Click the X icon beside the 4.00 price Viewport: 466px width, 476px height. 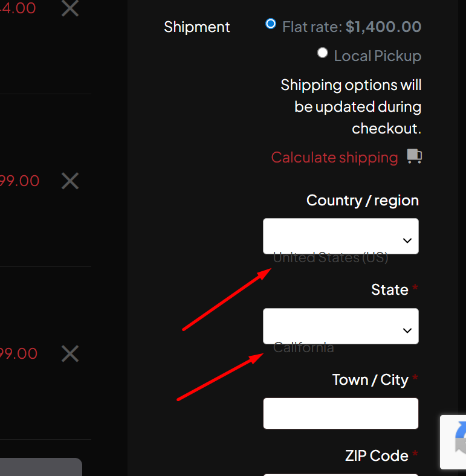point(70,8)
